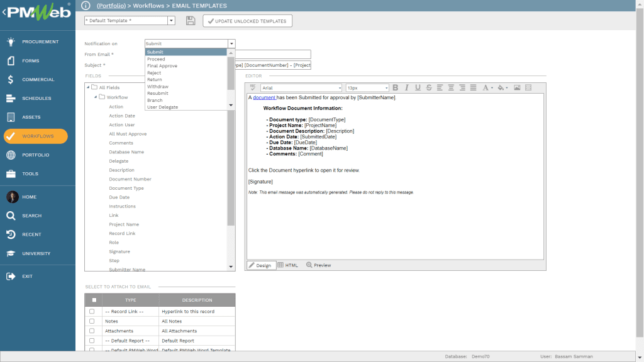Switch to the Preview editor tab

tap(319, 265)
